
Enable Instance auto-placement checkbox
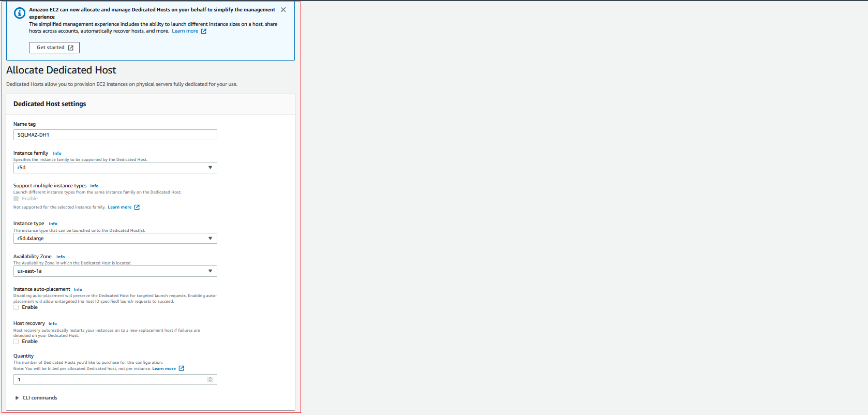16,307
